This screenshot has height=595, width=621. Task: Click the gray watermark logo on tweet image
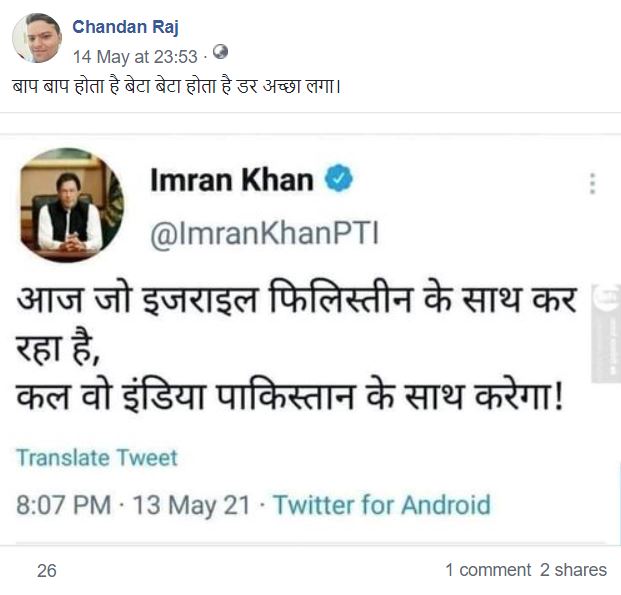point(606,330)
